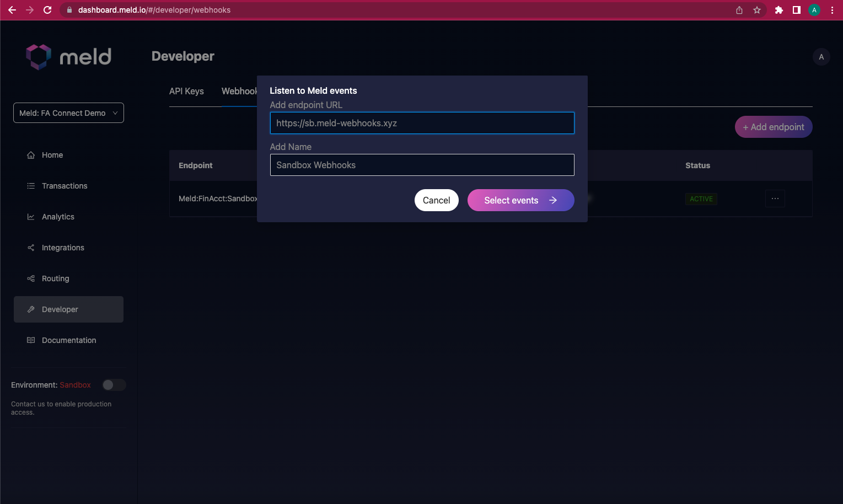Toggle browser side panel icon

[797, 10]
